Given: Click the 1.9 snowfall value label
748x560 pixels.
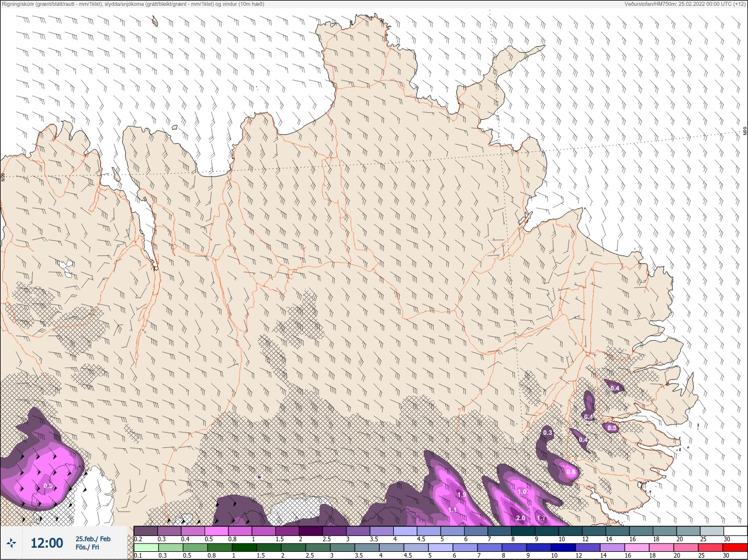Looking at the screenshot, I should (x=461, y=495).
